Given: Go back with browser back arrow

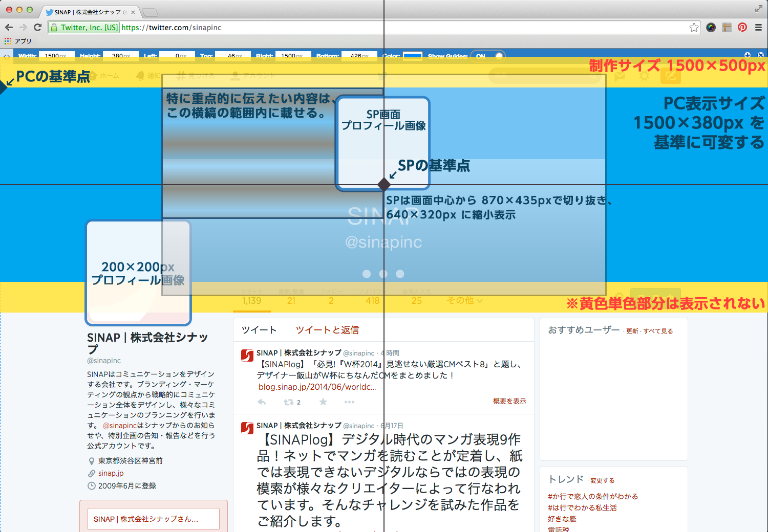Looking at the screenshot, I should (x=9, y=28).
